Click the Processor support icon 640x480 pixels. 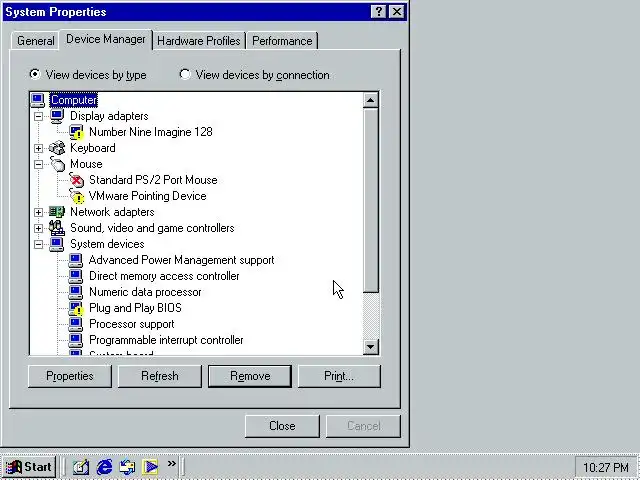(x=76, y=324)
